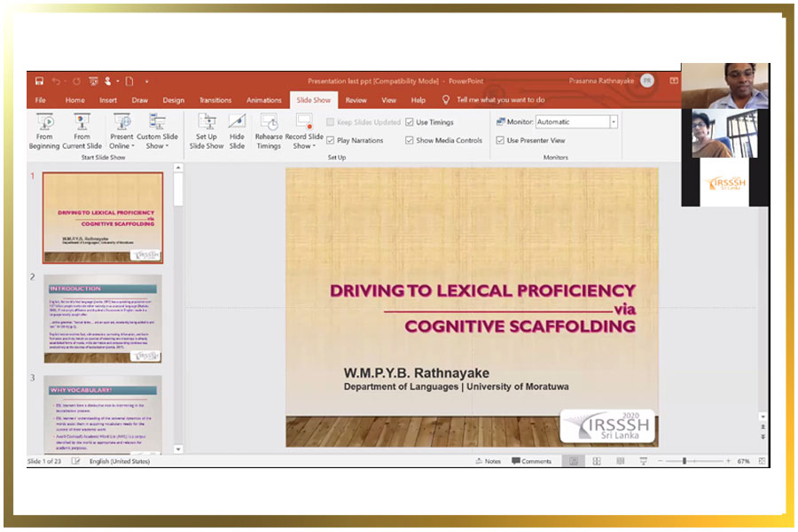Viewport: 798px width, 532px height.
Task: Click the slide pane scrollbar up arrow
Action: (x=178, y=168)
